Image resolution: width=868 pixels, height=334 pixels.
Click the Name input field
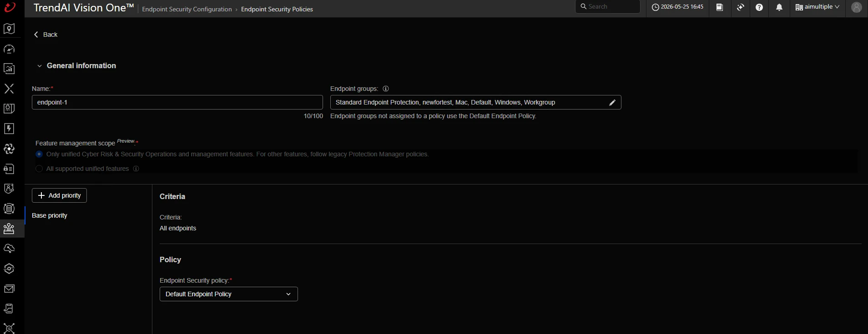point(177,102)
